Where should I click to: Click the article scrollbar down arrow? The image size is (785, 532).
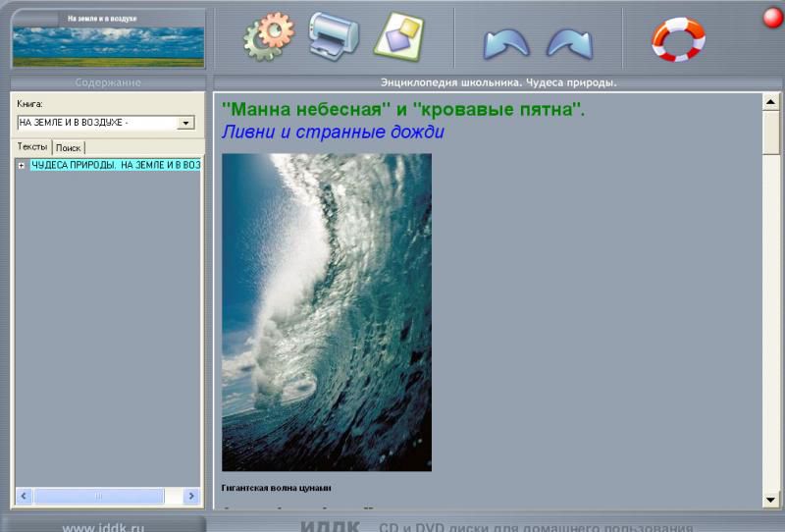pos(771,500)
